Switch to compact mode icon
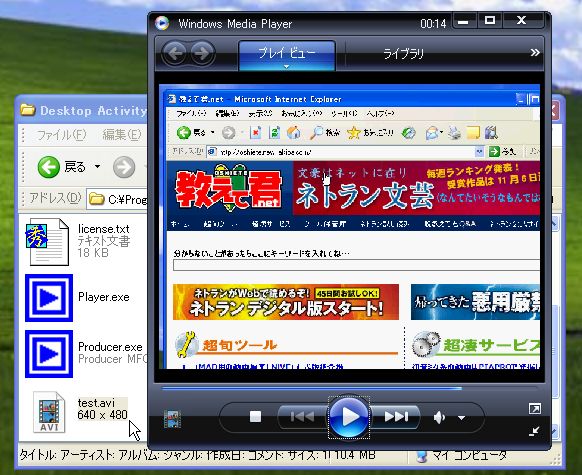The image size is (582, 475). [534, 431]
